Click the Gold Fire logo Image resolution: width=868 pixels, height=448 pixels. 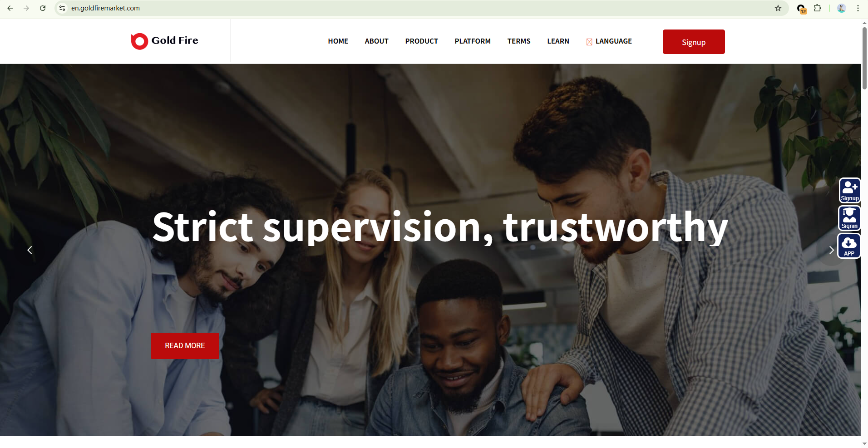point(164,41)
